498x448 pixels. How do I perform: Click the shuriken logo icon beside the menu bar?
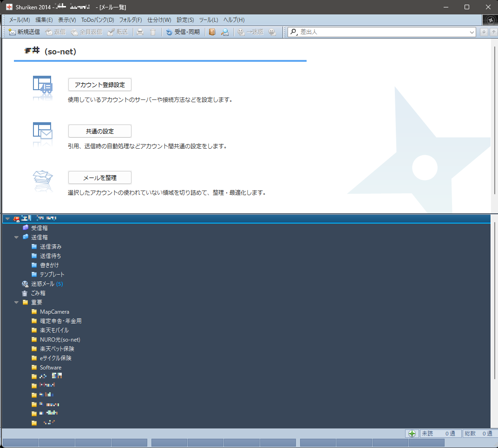click(x=491, y=20)
